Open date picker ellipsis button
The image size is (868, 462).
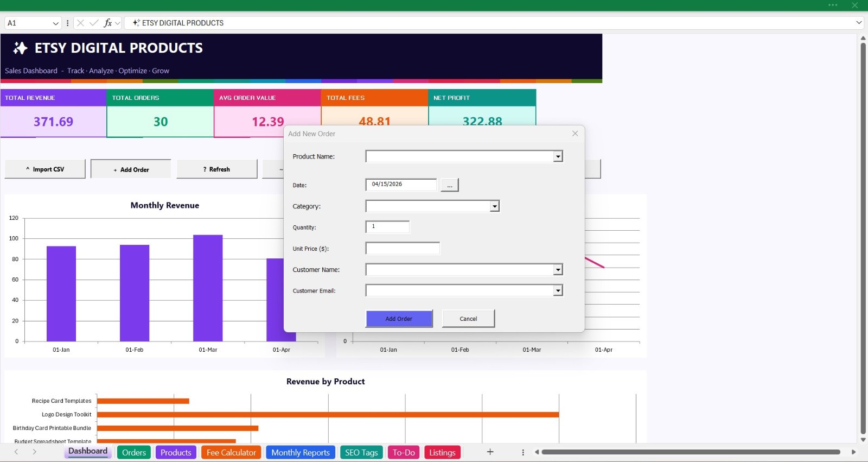[450, 185]
